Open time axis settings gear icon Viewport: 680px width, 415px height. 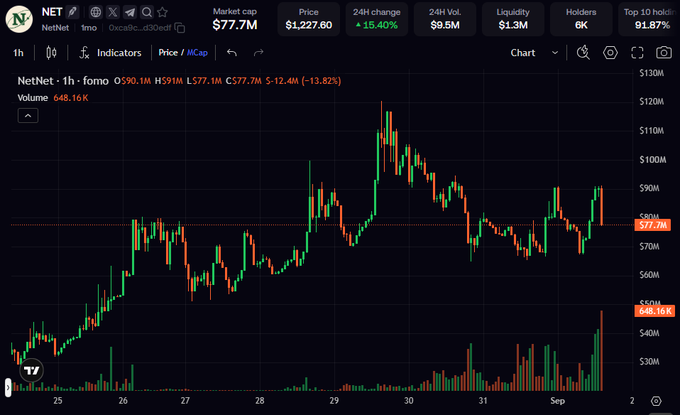(656, 401)
